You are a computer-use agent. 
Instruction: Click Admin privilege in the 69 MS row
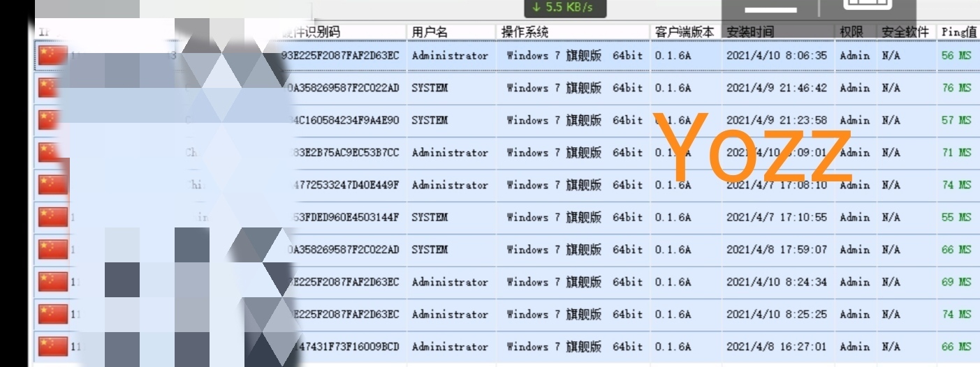855,282
